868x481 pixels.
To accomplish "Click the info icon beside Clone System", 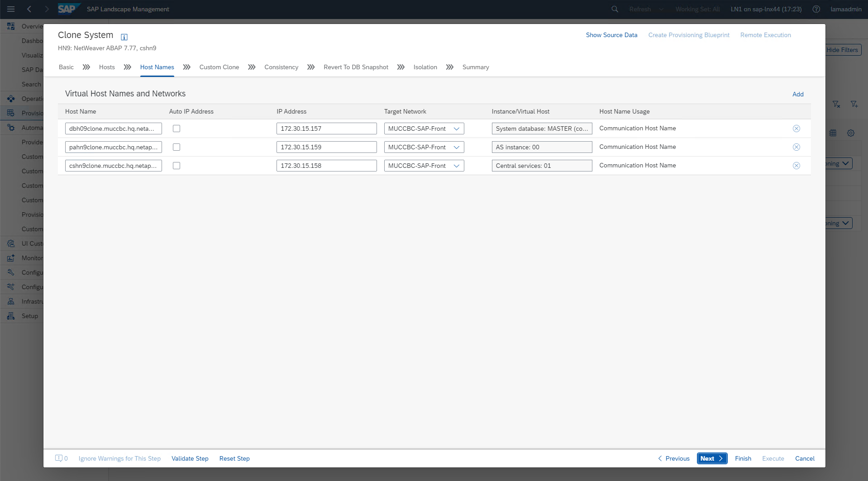I will pos(124,37).
